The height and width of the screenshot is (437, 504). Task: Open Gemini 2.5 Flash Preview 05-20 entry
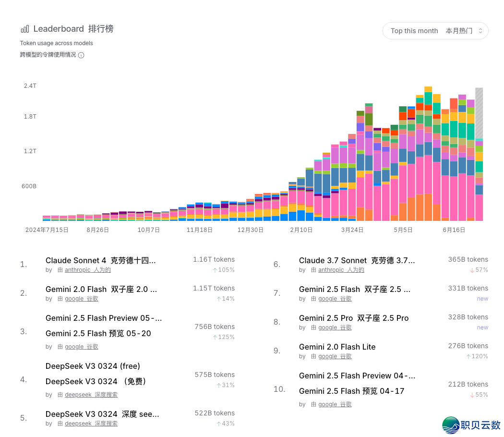point(104,326)
